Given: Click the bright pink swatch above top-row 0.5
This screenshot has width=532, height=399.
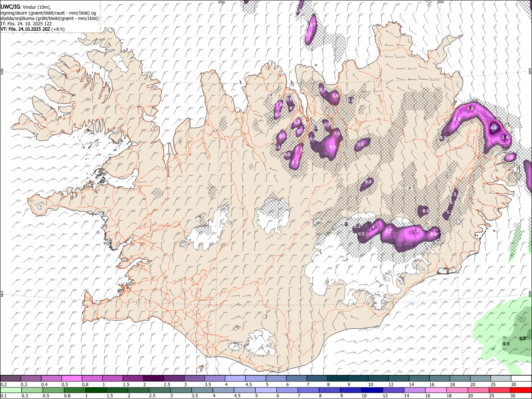Looking at the screenshot, I should coord(72,378).
